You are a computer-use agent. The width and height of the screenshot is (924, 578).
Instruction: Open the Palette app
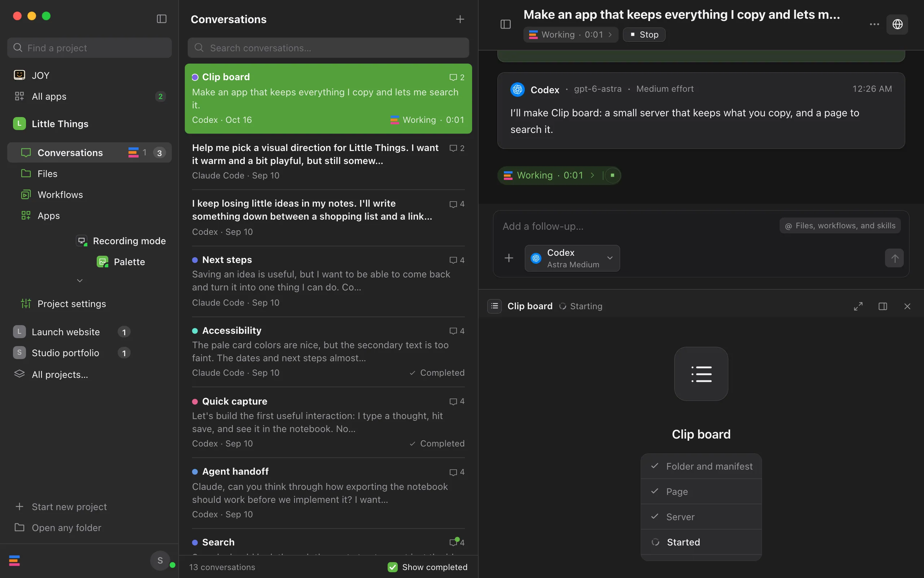point(121,262)
